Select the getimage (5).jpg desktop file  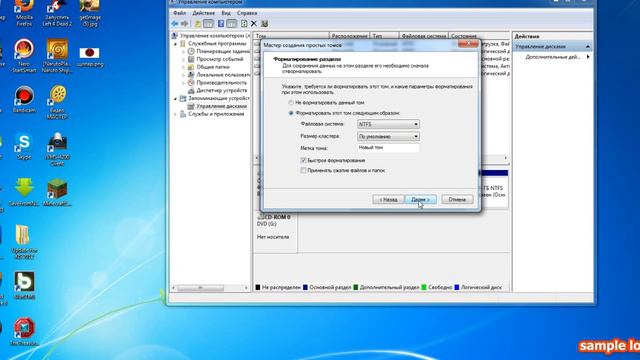tap(89, 12)
